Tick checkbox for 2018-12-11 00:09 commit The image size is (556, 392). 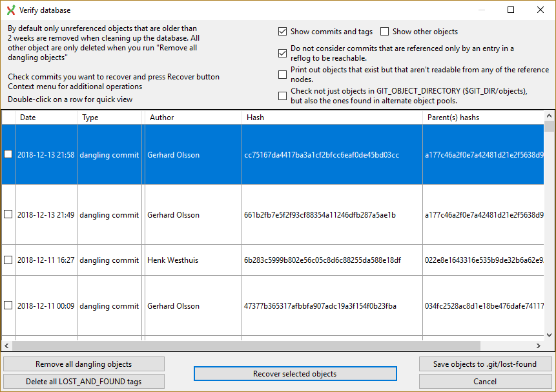click(8, 305)
